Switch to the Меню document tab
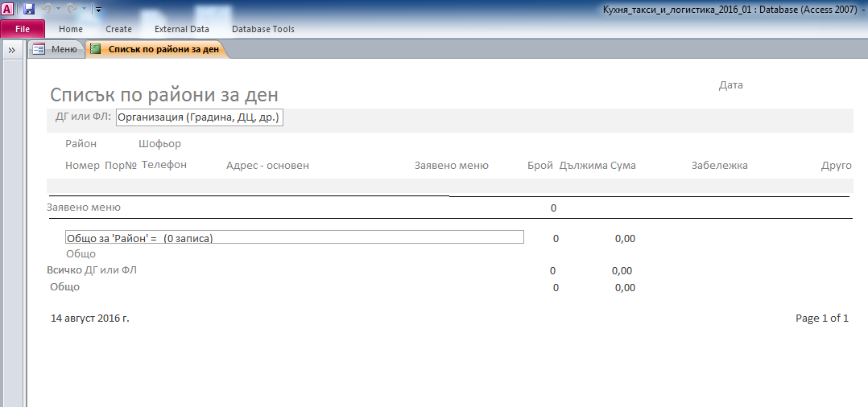This screenshot has width=868, height=407. (x=56, y=49)
